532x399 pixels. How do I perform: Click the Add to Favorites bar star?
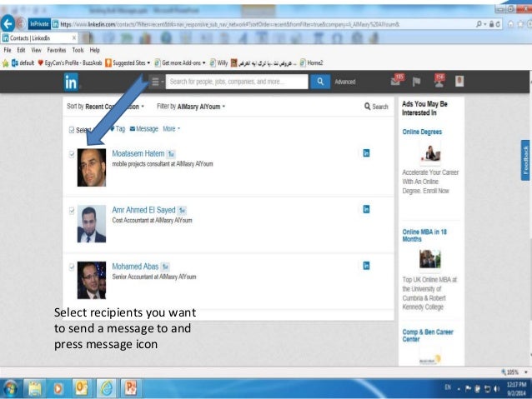[x=6, y=63]
